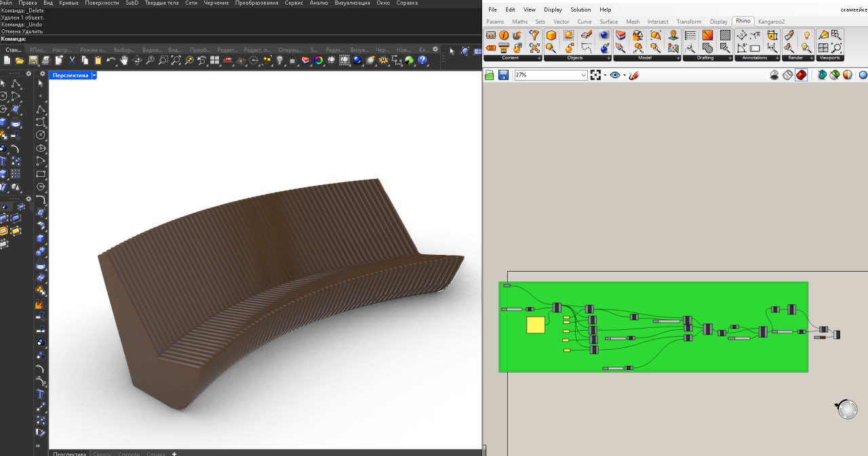
Task: Click the Grasshopper sketch red brush icon
Action: [633, 75]
